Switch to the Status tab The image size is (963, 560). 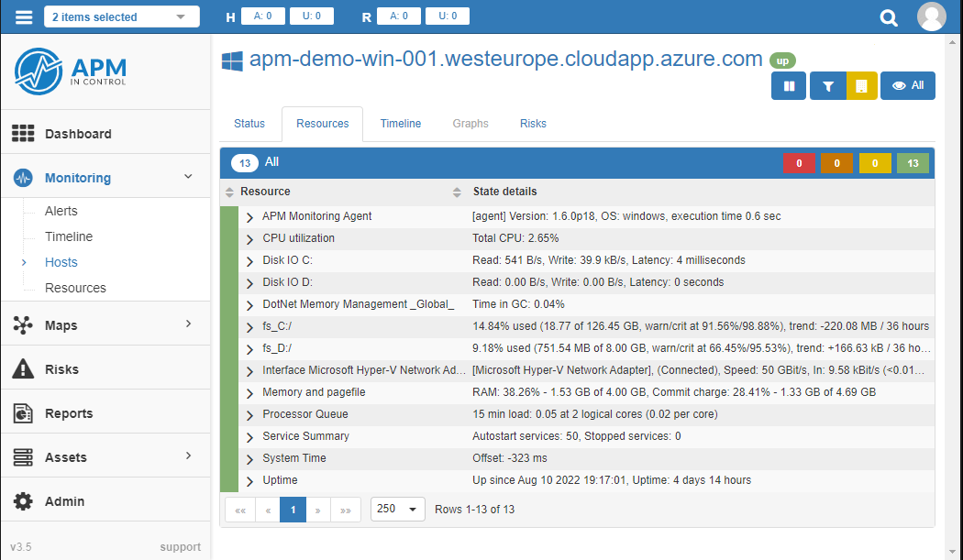249,124
